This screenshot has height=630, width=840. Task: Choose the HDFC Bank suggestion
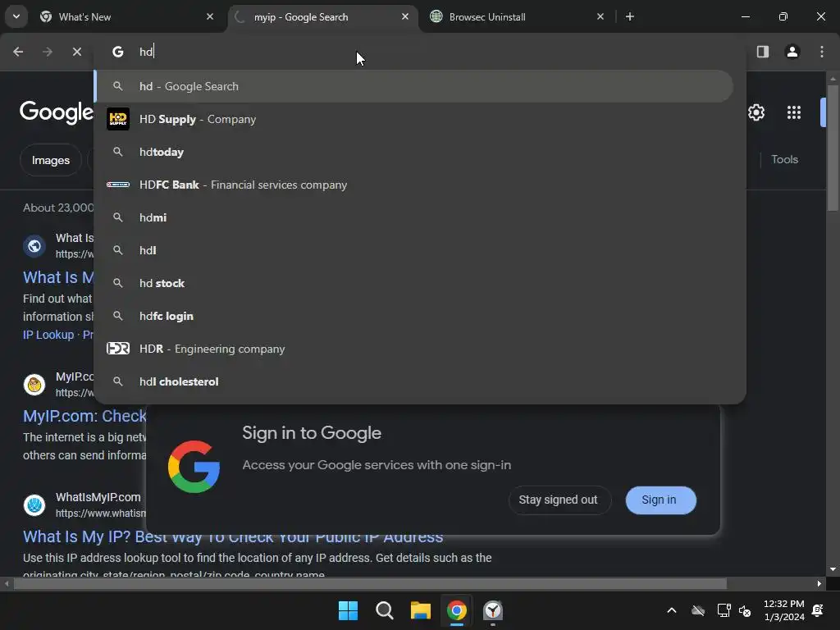(x=413, y=185)
